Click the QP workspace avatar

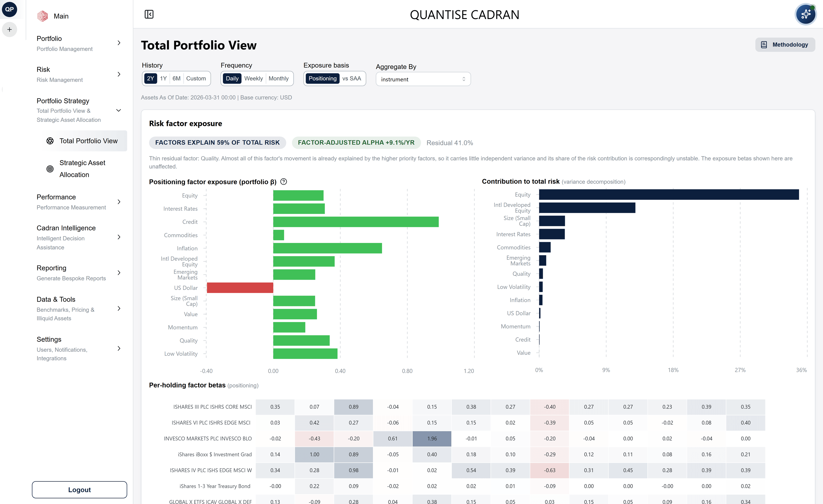(9, 9)
